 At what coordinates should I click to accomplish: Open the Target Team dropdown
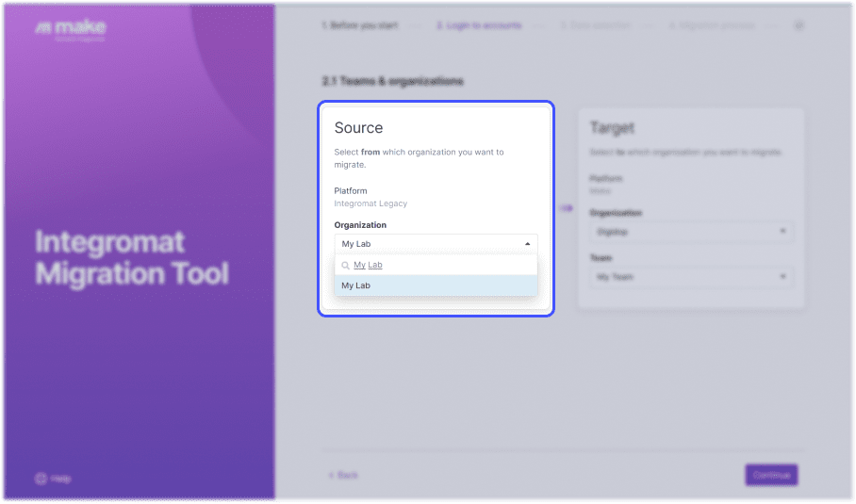692,277
